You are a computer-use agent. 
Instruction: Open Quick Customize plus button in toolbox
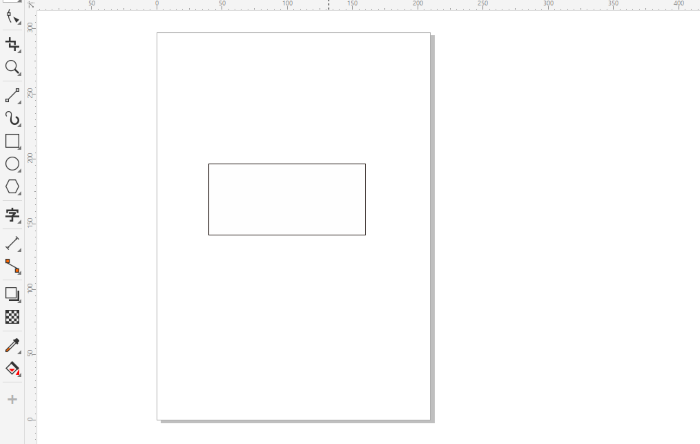[12, 399]
